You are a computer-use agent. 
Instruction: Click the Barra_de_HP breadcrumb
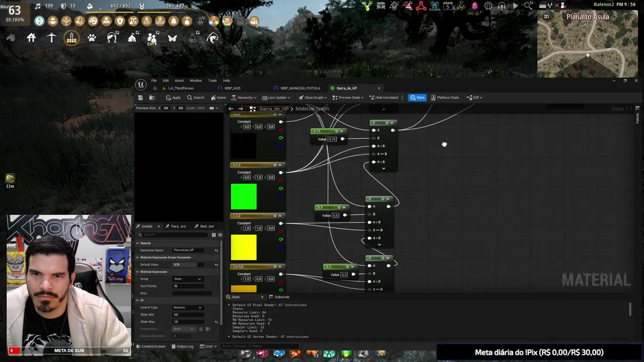pyautogui.click(x=274, y=109)
